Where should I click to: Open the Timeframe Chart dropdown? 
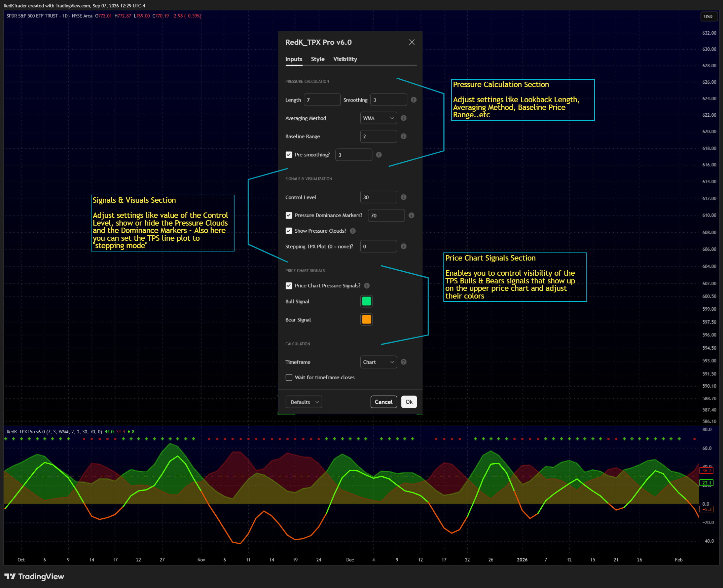click(378, 362)
